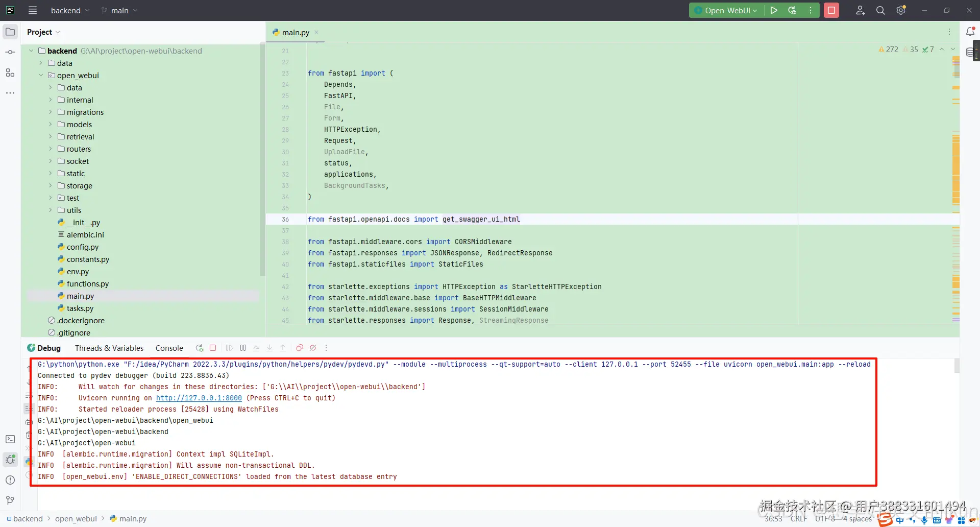Open IDE settings gear icon
This screenshot has width=980, height=527.
coord(901,10)
